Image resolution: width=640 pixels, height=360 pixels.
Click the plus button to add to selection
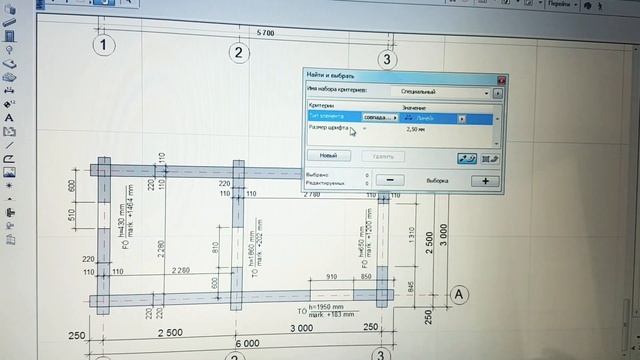point(485,181)
